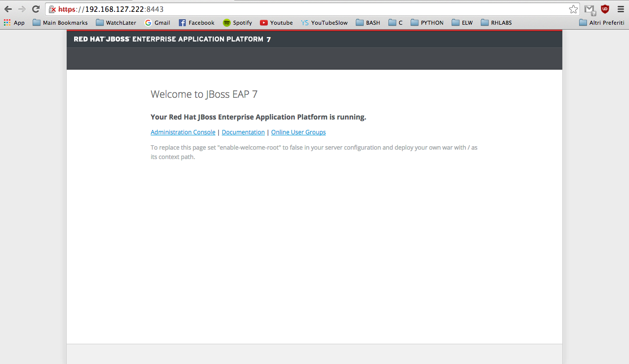Open the uBlock Origin extension icon
This screenshot has width=629, height=364.
605,9
